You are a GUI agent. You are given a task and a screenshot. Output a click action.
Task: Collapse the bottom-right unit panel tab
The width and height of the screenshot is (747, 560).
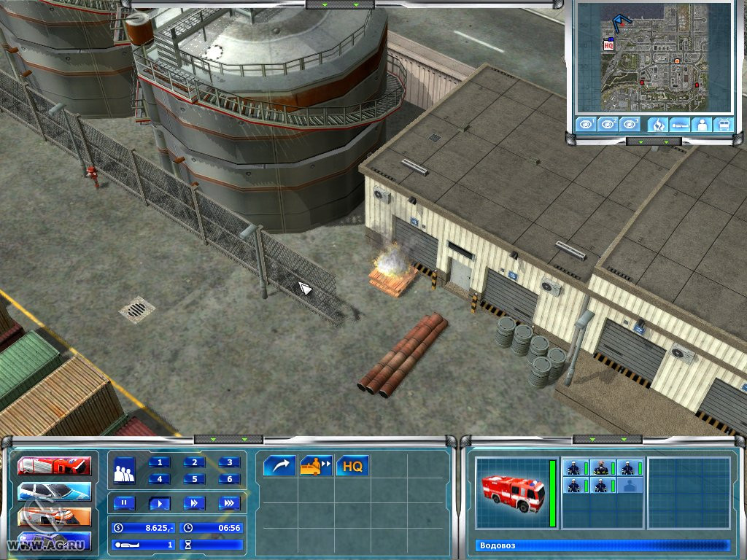click(x=607, y=439)
